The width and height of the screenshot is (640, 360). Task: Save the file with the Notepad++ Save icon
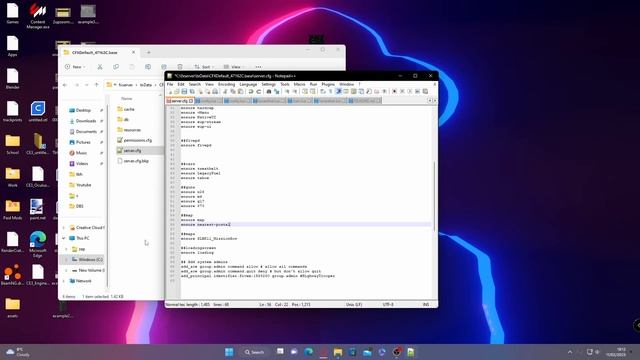(184, 91)
